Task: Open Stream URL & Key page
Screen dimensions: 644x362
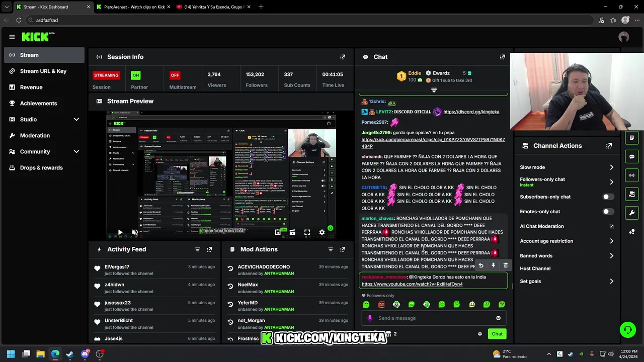Action: point(44,71)
